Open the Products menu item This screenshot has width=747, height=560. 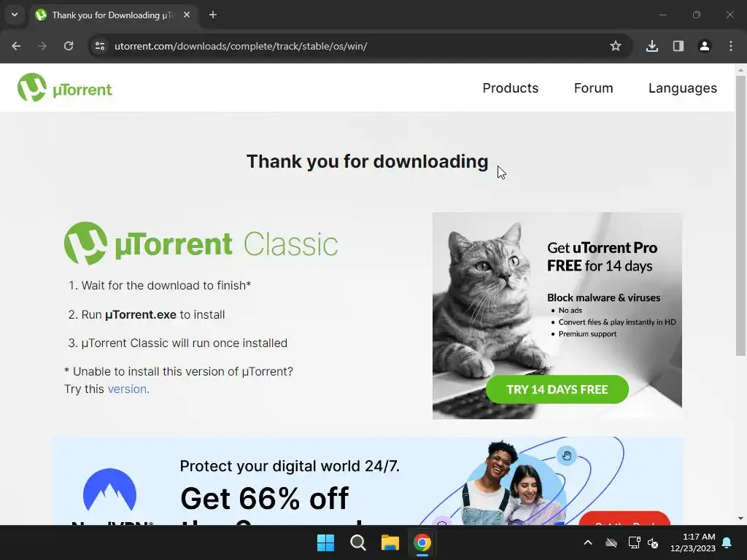(510, 88)
